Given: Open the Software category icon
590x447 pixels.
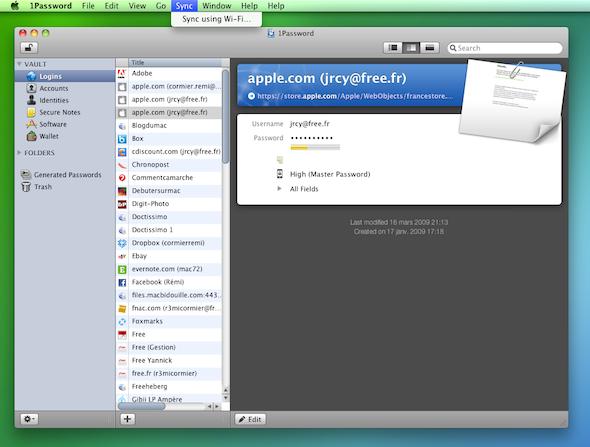Looking at the screenshot, I should (x=31, y=124).
